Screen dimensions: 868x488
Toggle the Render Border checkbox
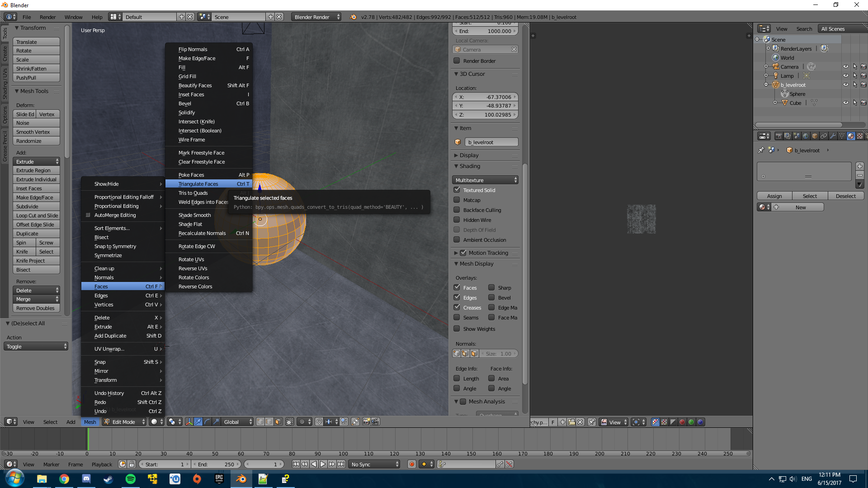[457, 61]
